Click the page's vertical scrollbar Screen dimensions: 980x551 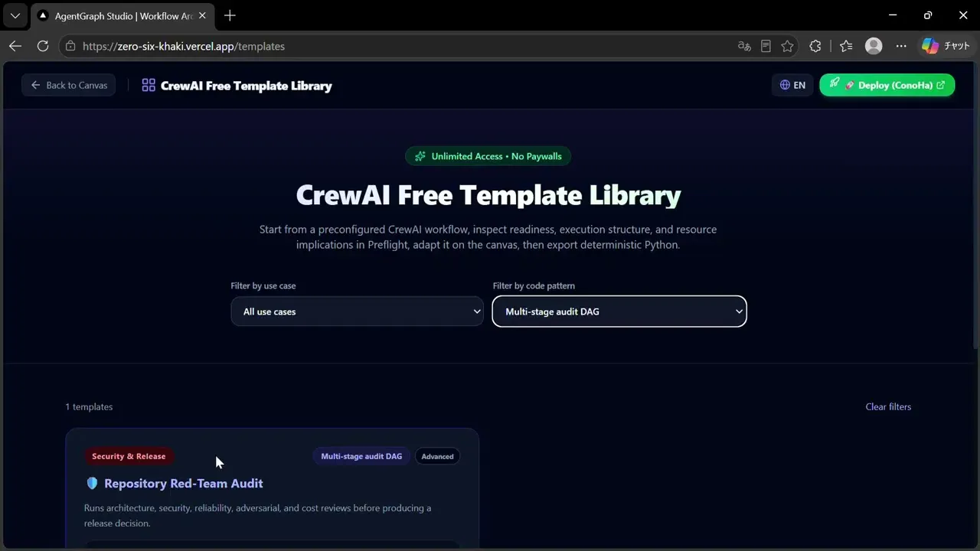coord(975,207)
